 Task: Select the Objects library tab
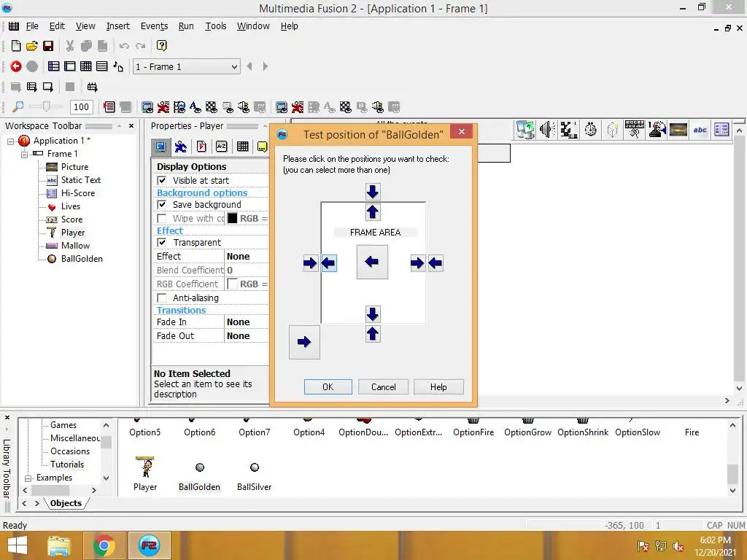click(x=66, y=503)
